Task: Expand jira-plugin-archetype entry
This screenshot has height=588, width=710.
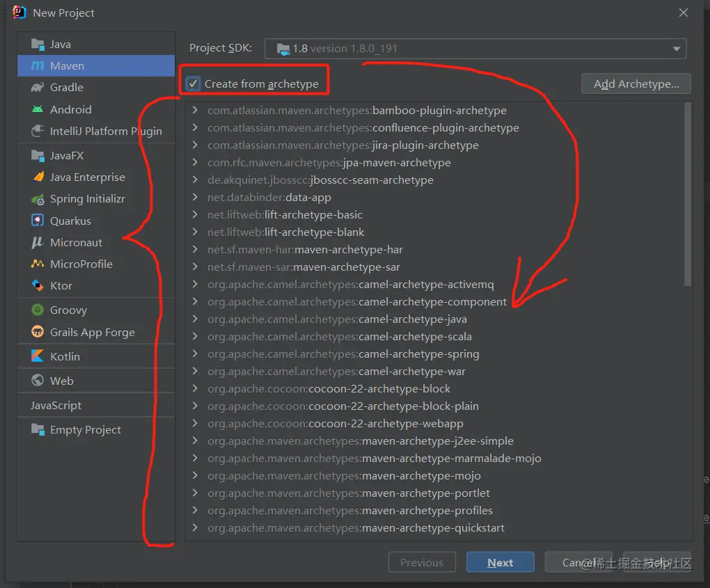Action: pyautogui.click(x=195, y=145)
